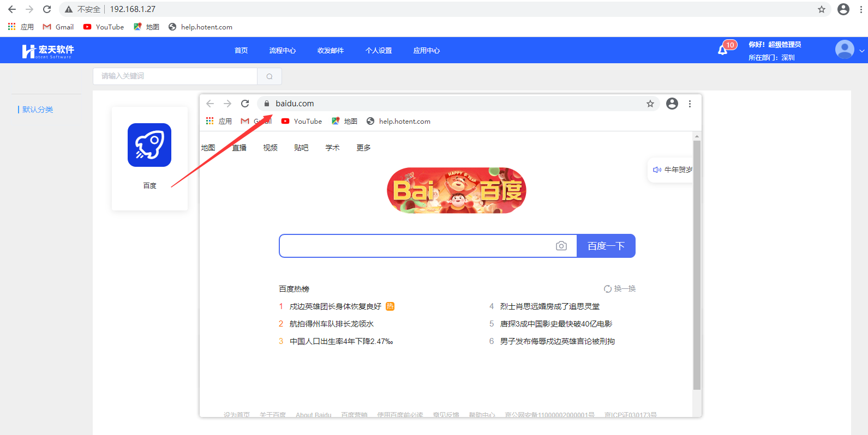This screenshot has height=435, width=868.
Task: Go back using the outer browser's back arrow
Action: (12, 9)
